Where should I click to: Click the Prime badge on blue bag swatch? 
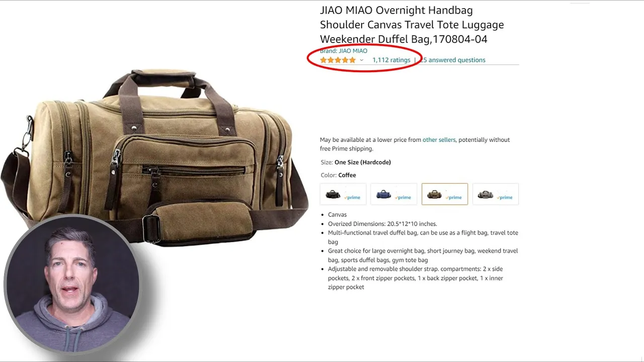(403, 198)
